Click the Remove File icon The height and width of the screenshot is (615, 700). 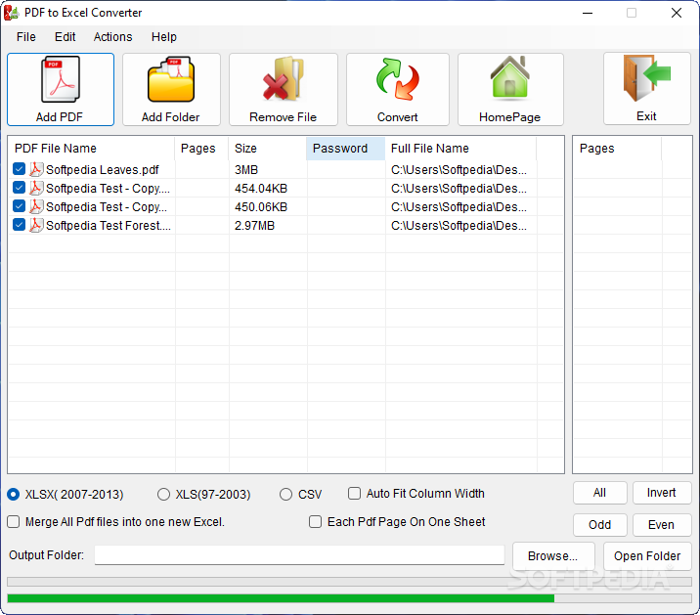tap(284, 78)
